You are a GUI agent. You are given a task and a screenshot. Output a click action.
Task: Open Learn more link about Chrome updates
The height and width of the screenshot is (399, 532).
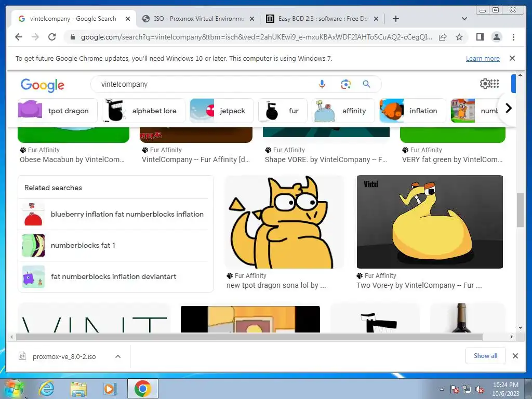[x=483, y=58]
